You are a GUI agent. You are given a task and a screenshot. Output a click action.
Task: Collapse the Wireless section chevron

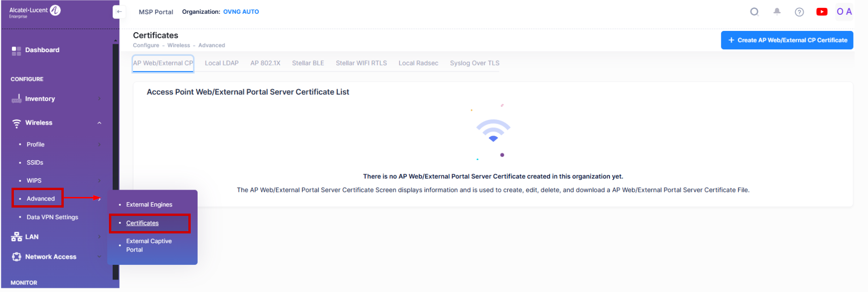coord(99,123)
